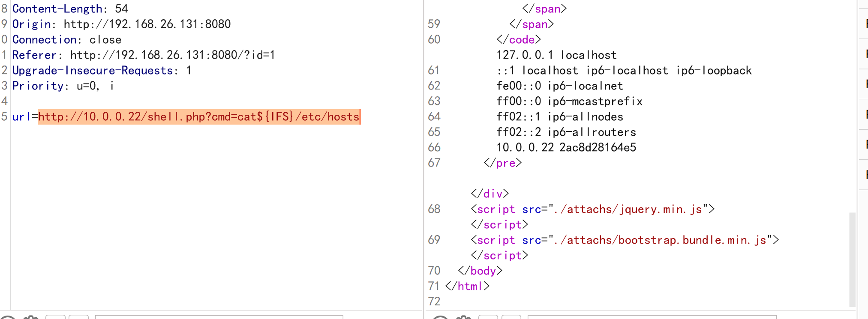This screenshot has height=319, width=868.
Task: Click the Content-Length header name
Action: [57, 9]
